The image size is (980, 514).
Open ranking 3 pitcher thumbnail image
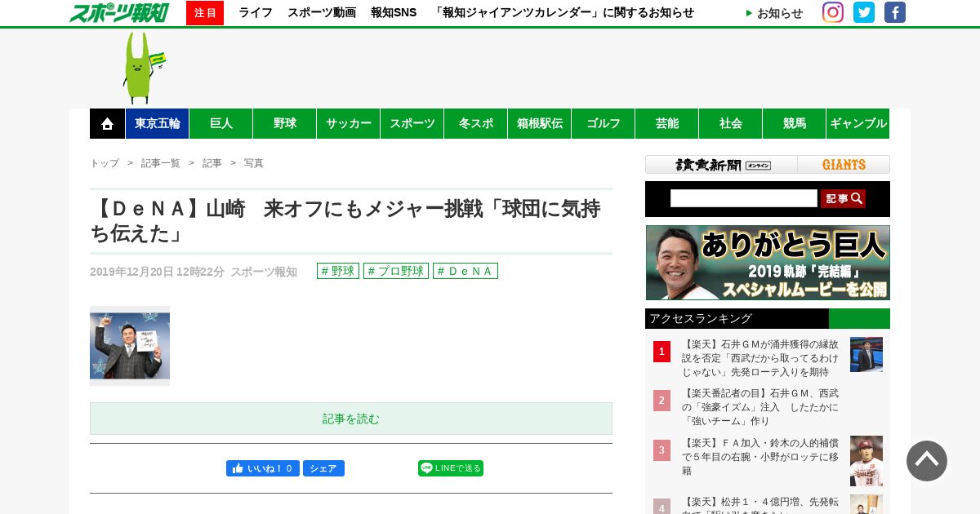click(866, 461)
